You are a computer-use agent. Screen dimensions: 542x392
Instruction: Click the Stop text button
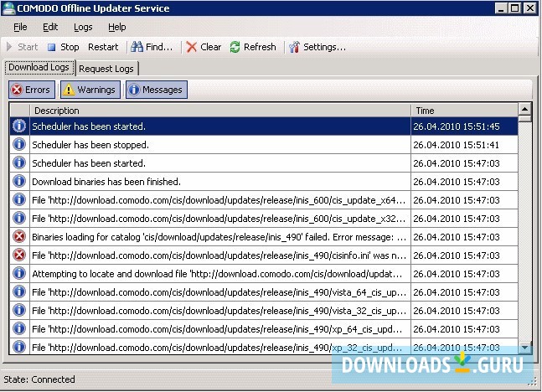[70, 47]
